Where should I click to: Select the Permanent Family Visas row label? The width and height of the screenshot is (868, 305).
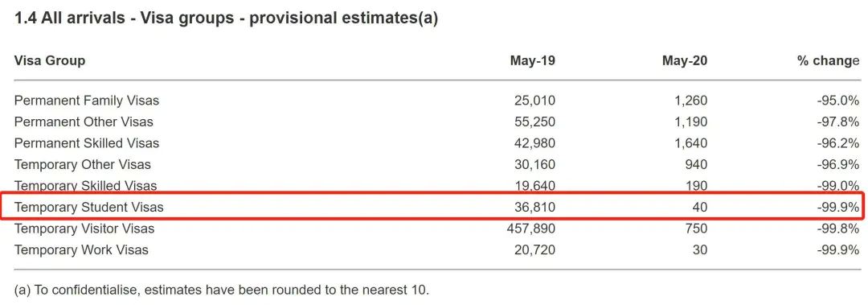(x=86, y=101)
